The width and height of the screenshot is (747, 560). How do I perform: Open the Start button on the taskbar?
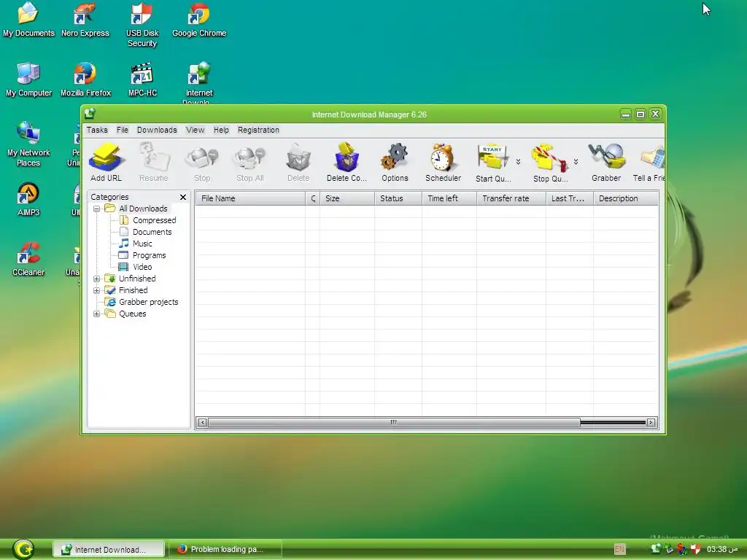point(23,549)
